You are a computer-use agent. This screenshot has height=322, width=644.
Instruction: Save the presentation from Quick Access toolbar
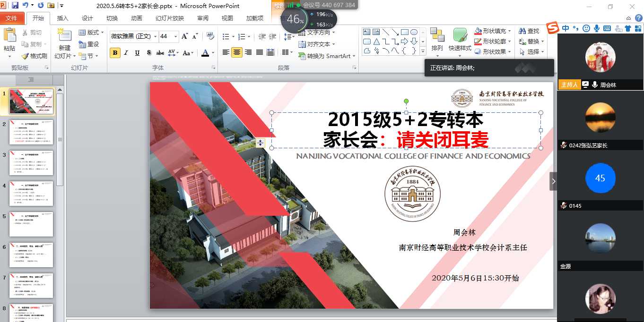point(15,6)
